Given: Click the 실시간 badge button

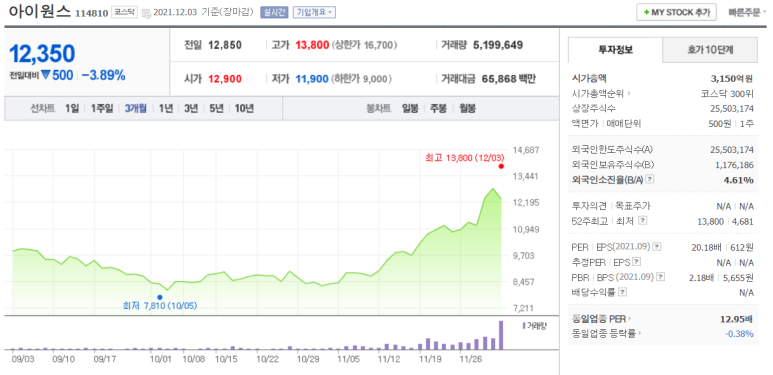Looking at the screenshot, I should [x=274, y=12].
